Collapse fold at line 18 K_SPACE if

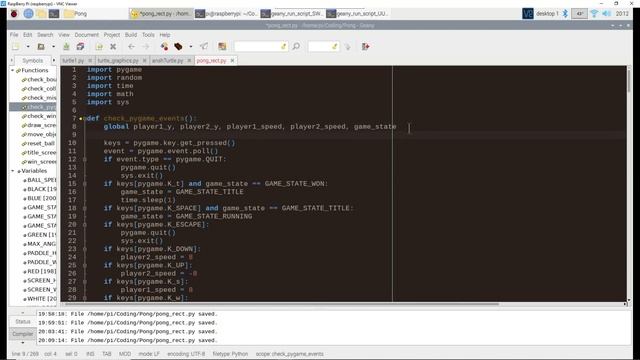tap(84, 208)
